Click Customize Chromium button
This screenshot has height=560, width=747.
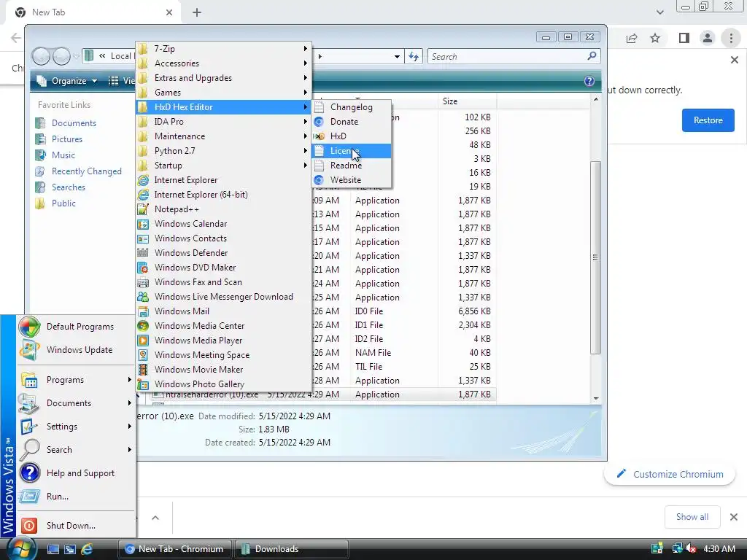pos(670,474)
